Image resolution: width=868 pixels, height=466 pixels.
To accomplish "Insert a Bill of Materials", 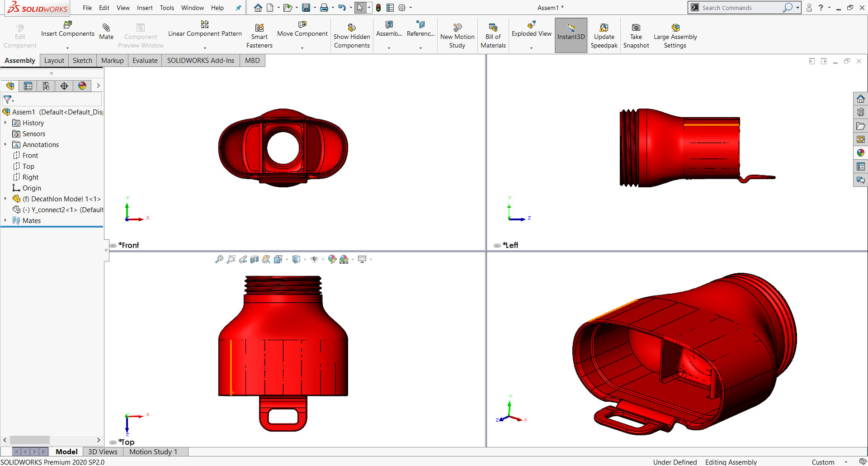I will [x=493, y=36].
